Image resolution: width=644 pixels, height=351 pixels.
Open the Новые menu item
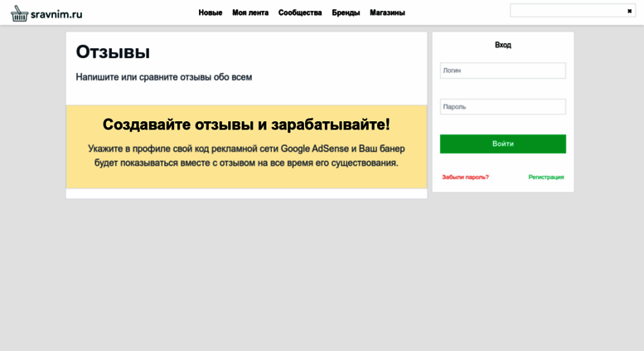pyautogui.click(x=211, y=12)
